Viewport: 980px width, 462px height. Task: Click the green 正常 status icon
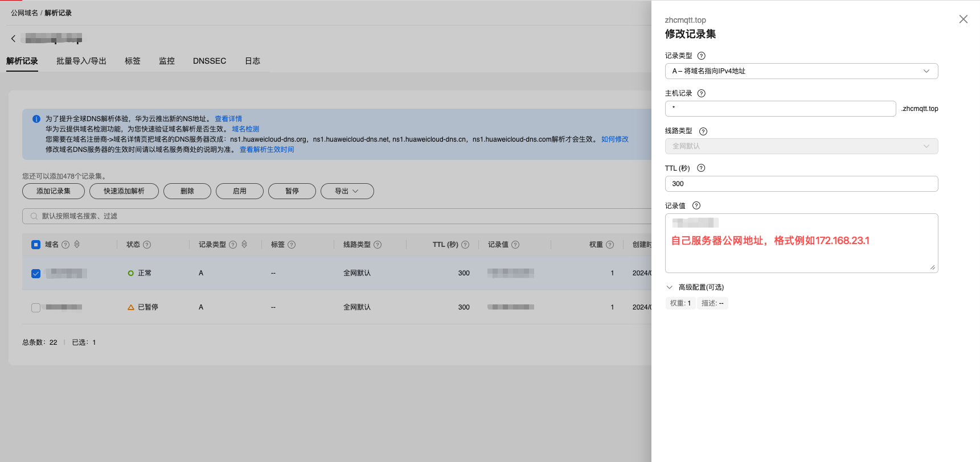coord(131,273)
